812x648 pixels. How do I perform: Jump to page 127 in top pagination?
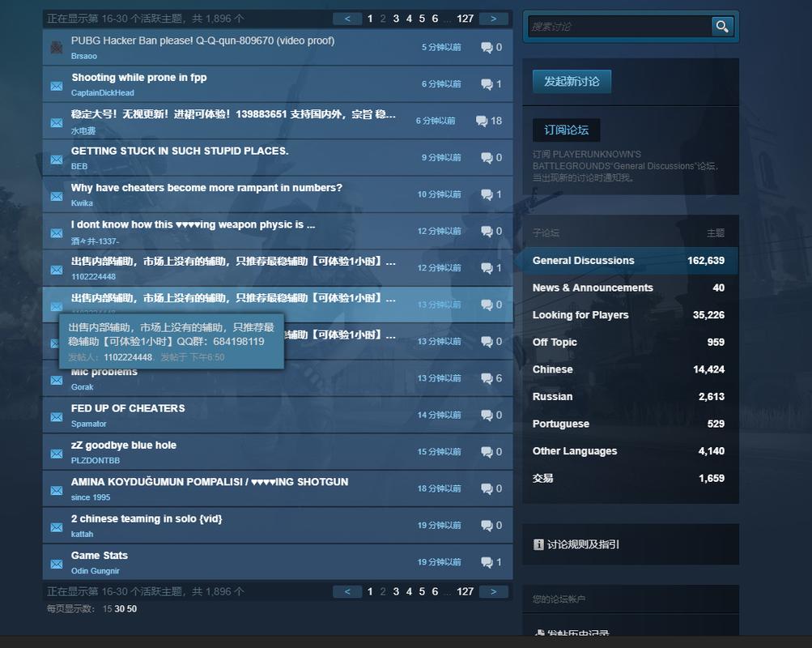point(465,19)
